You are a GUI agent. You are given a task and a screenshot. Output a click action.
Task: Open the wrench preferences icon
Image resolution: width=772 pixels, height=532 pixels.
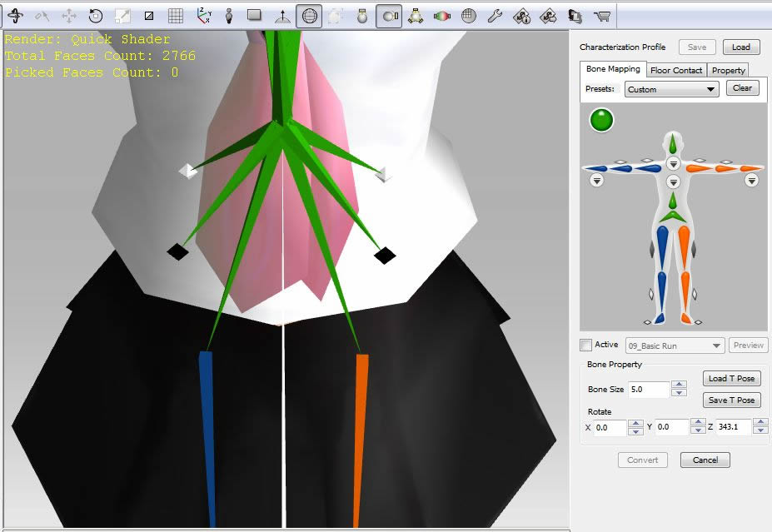point(495,16)
